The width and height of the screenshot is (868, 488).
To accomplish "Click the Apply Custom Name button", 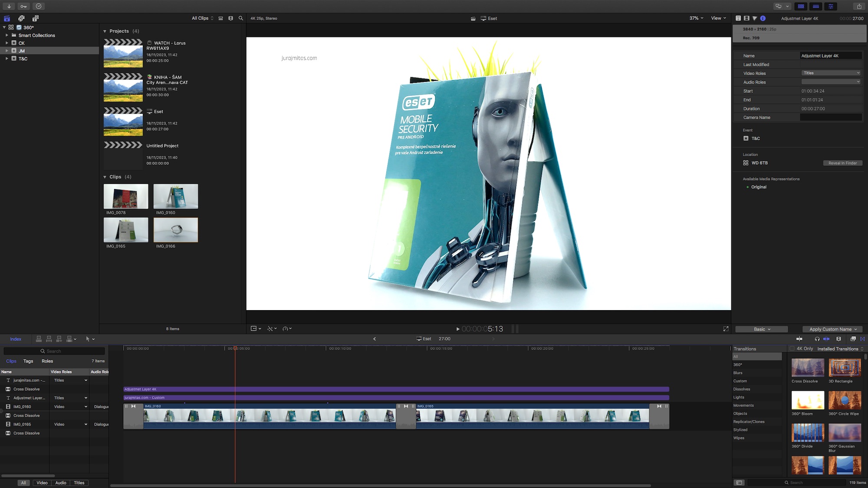I will coord(833,329).
